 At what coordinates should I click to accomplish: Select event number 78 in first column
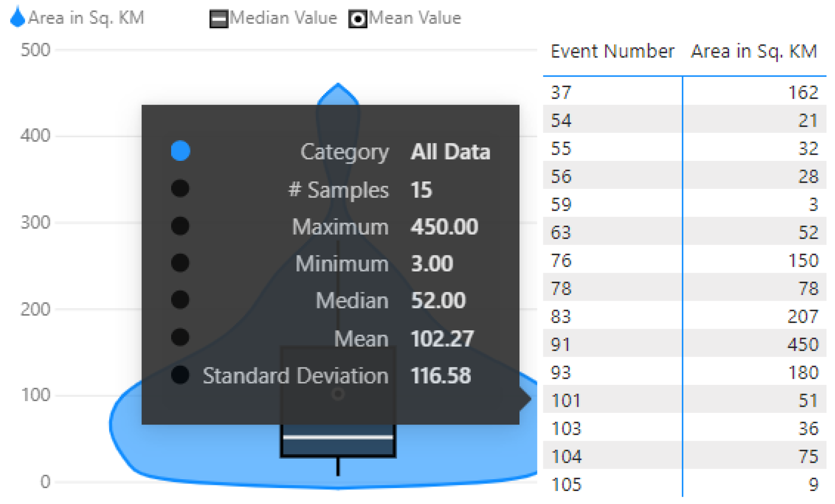(x=561, y=288)
